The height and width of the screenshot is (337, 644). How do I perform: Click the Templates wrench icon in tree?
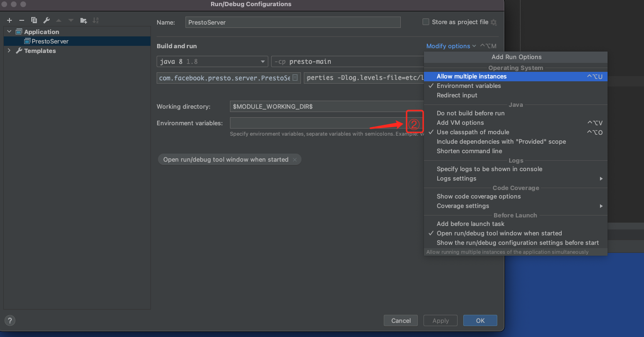tap(19, 51)
